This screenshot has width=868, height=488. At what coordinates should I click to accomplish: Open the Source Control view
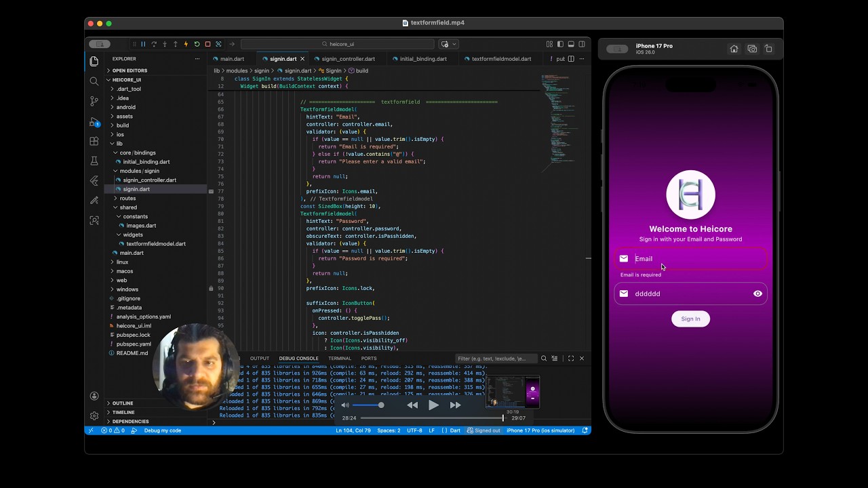pos(94,101)
